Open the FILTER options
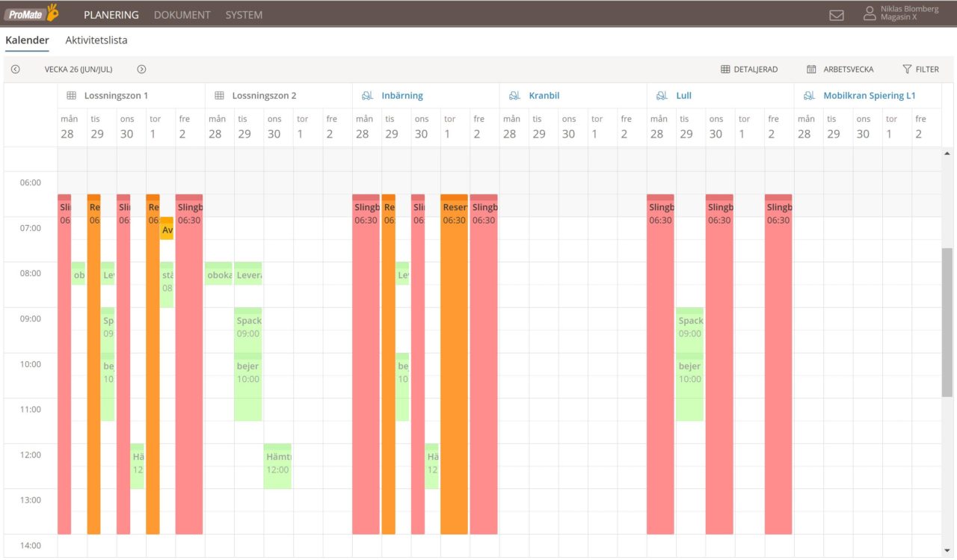 pos(920,69)
